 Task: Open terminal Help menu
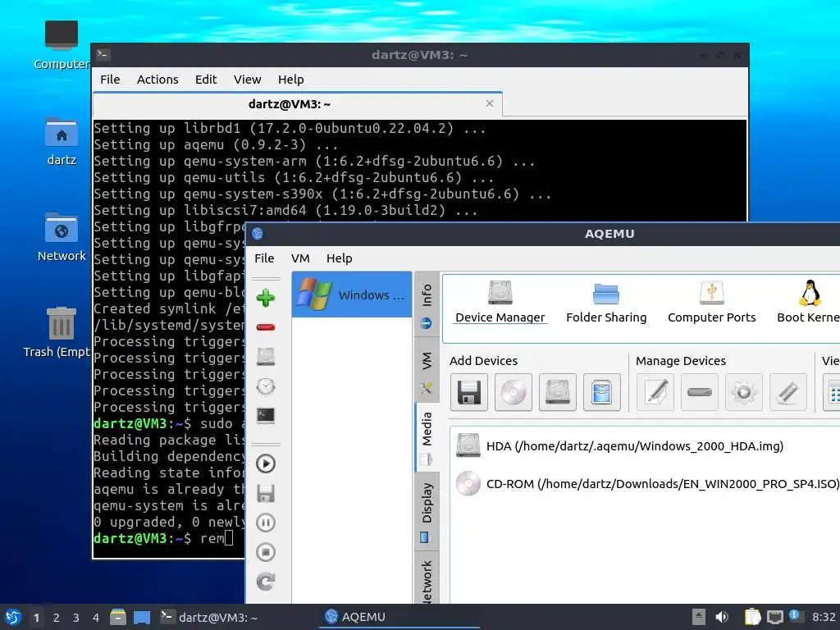(291, 80)
